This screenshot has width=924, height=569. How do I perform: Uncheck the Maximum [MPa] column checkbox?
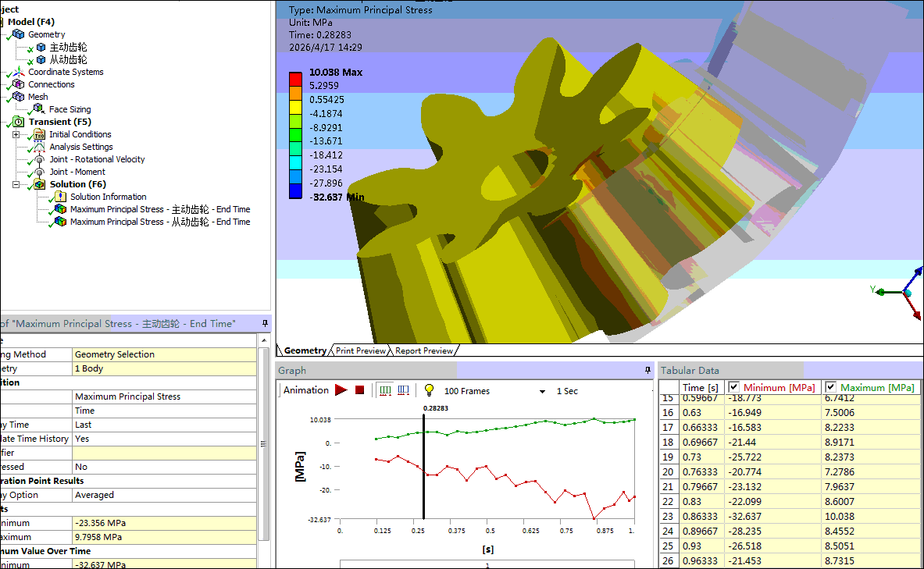pyautogui.click(x=831, y=387)
